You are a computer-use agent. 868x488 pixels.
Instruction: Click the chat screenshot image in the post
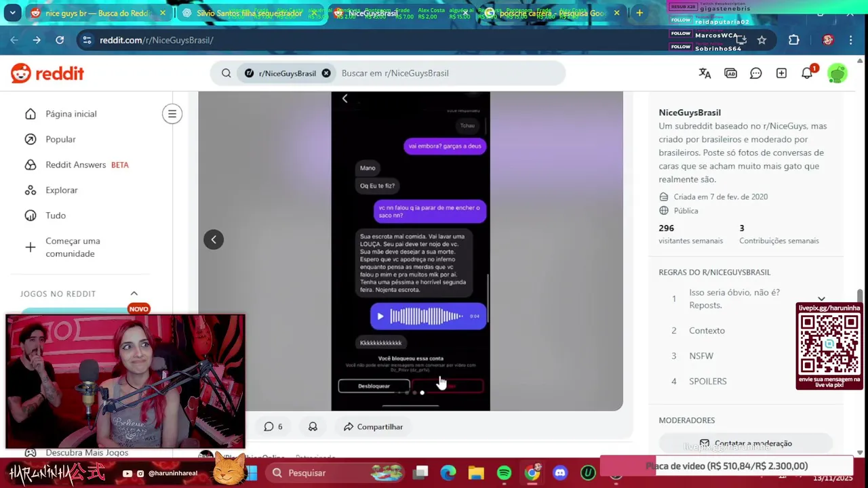coord(410,251)
